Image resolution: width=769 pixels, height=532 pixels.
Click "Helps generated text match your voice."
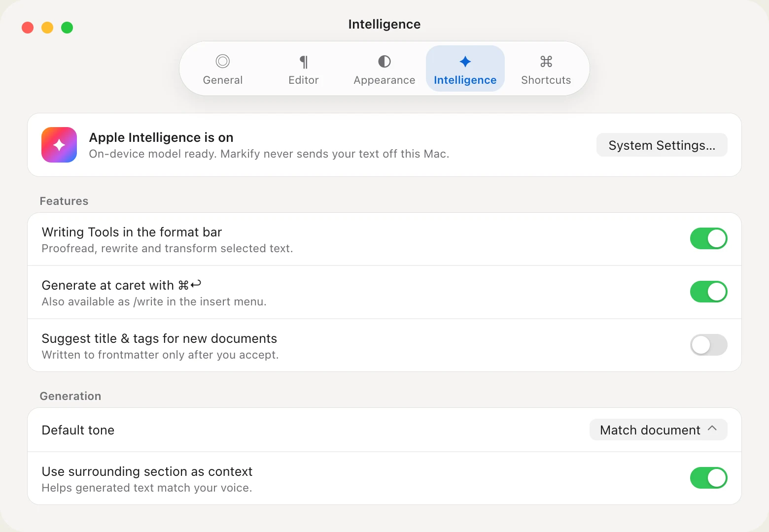(x=147, y=488)
